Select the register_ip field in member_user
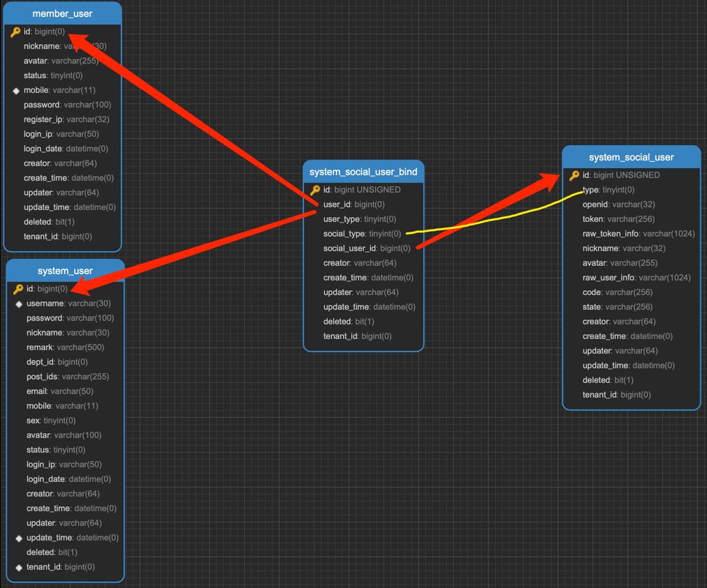 66,119
